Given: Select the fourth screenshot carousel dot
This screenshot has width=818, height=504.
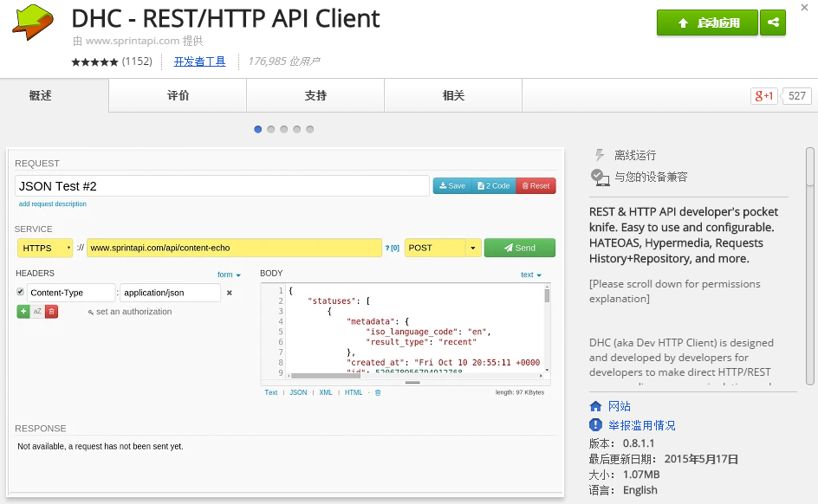Looking at the screenshot, I should pyautogui.click(x=297, y=129).
